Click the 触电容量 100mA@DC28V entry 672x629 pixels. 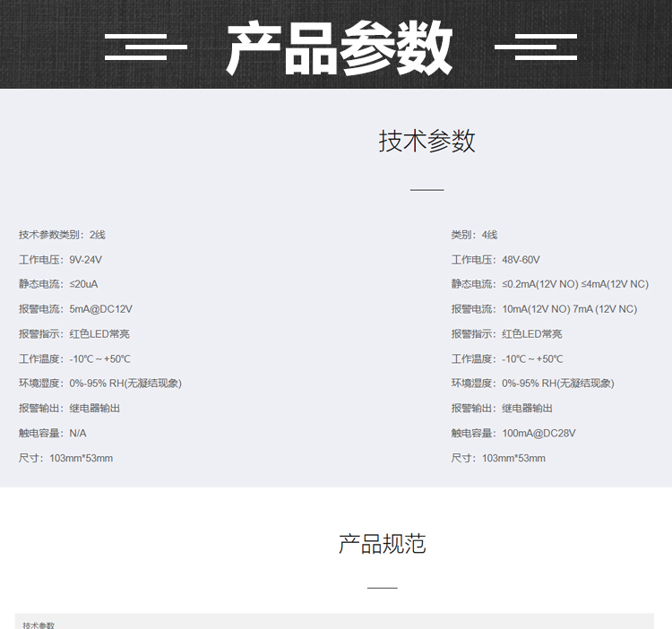click(513, 433)
